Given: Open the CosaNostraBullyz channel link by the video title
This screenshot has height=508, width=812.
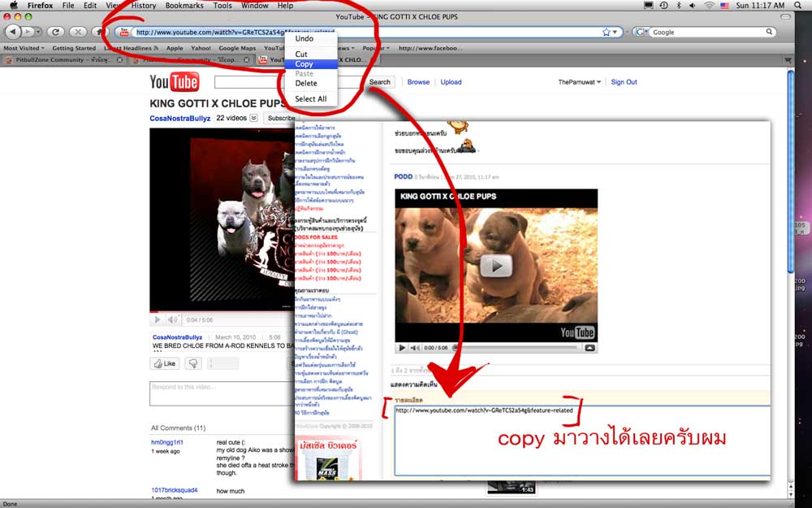Looking at the screenshot, I should 180,118.
